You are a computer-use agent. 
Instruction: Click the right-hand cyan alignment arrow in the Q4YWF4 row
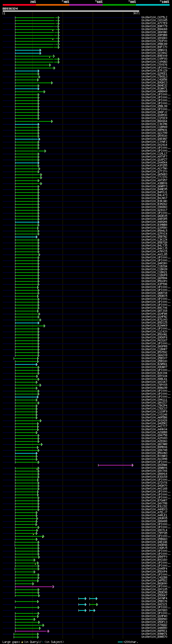point(93,598)
